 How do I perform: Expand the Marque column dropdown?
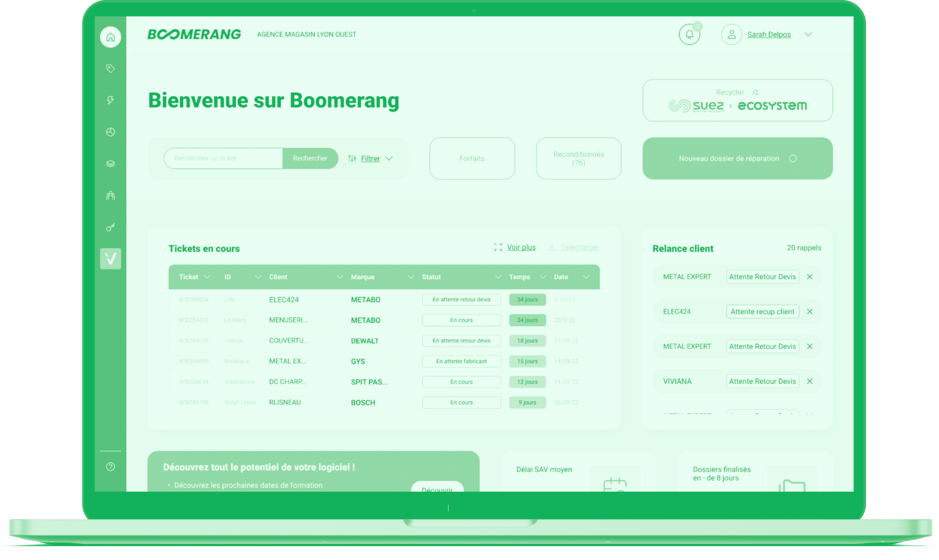click(x=411, y=277)
